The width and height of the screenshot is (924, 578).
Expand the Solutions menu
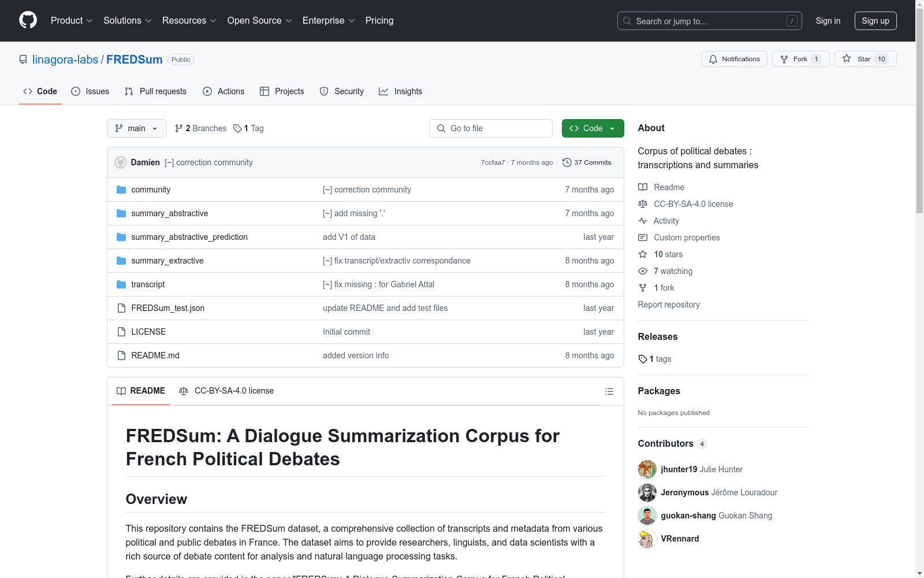pos(128,20)
